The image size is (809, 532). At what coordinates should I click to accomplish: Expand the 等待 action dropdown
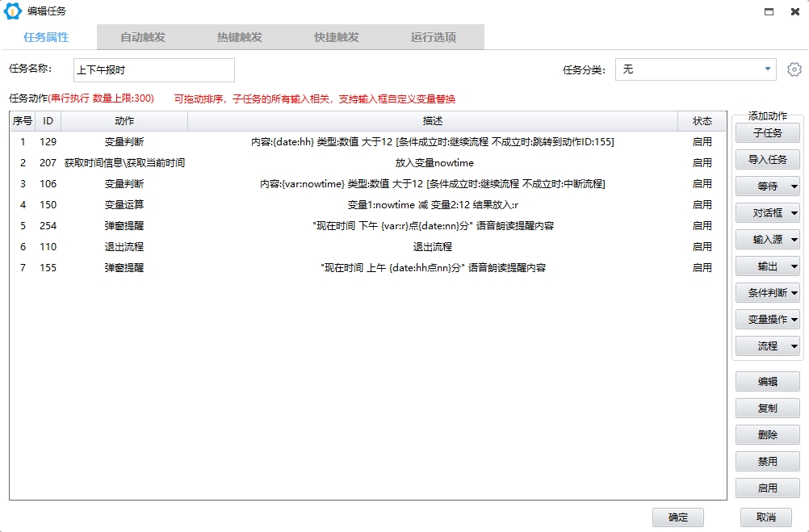point(766,186)
